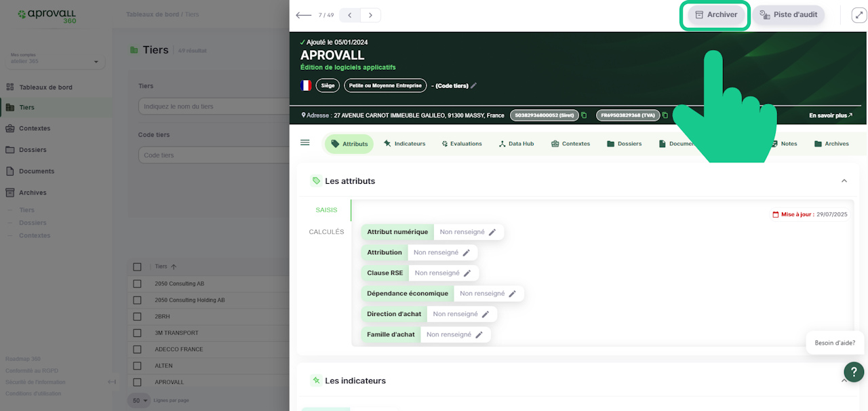Go to the next tiers record
868x411 pixels.
point(370,15)
